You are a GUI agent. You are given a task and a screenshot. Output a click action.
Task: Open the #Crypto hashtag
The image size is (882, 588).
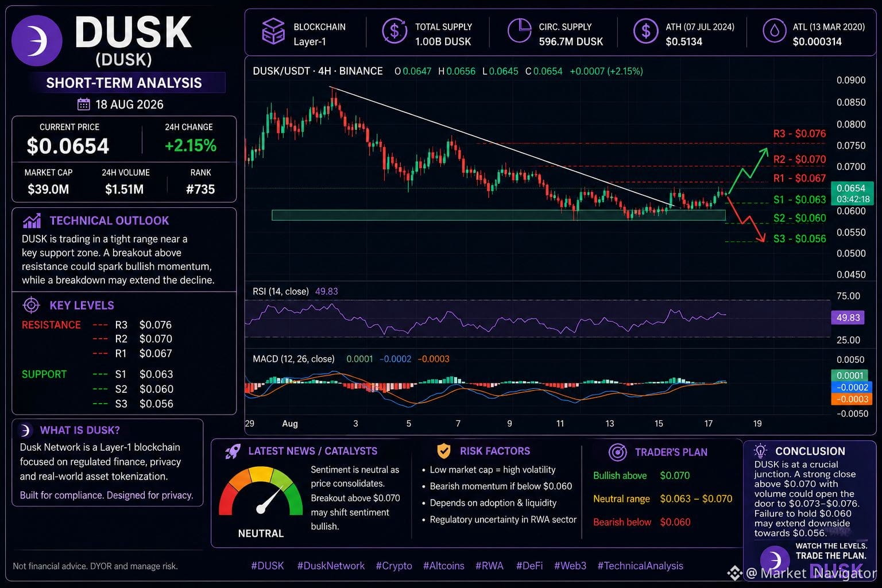point(394,566)
